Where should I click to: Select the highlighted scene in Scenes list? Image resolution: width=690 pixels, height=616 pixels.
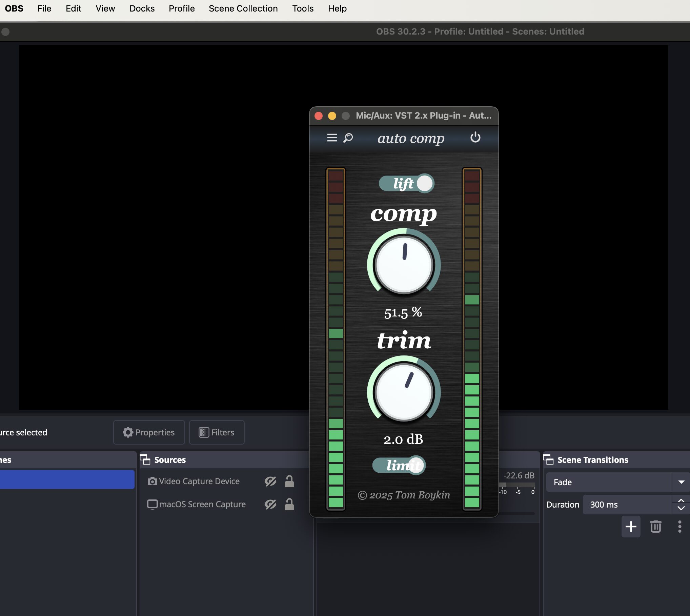(x=67, y=479)
